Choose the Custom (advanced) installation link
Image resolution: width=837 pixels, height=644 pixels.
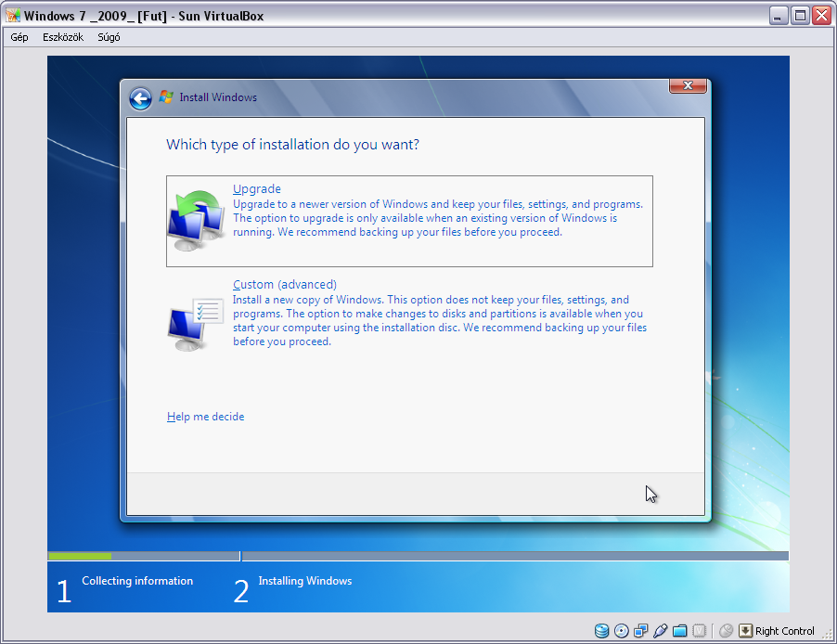click(285, 284)
